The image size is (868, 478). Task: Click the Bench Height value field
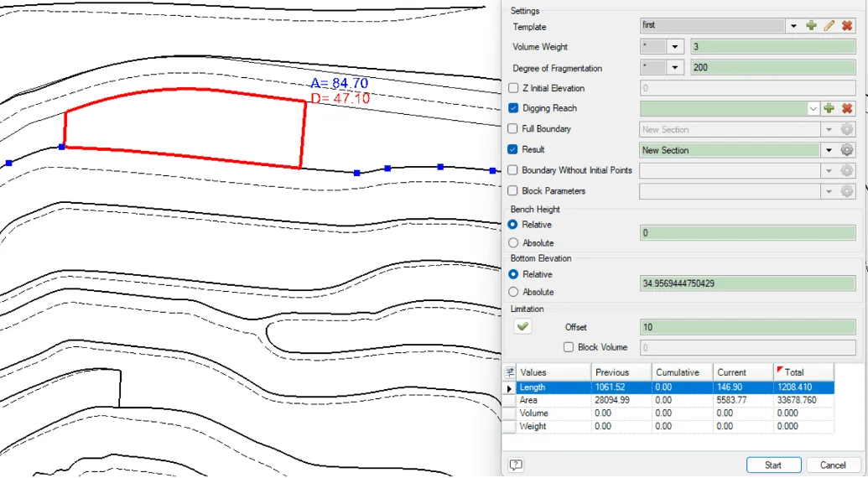pyautogui.click(x=747, y=233)
